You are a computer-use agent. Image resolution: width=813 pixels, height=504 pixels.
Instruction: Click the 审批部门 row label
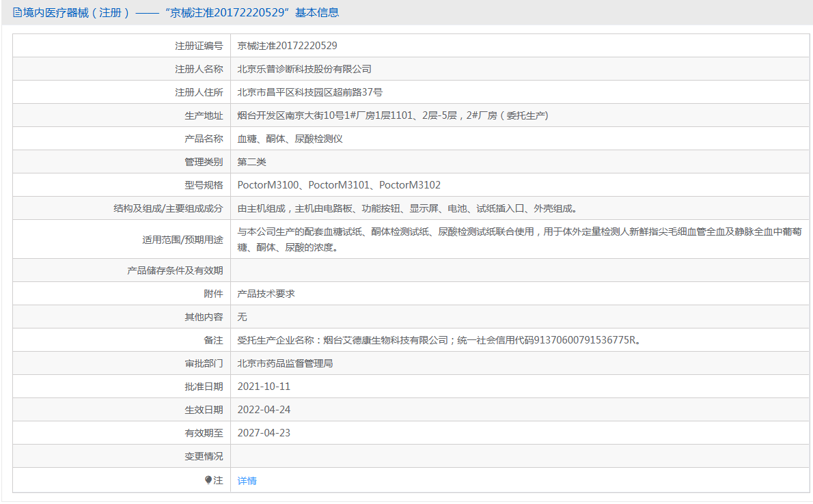coord(204,363)
